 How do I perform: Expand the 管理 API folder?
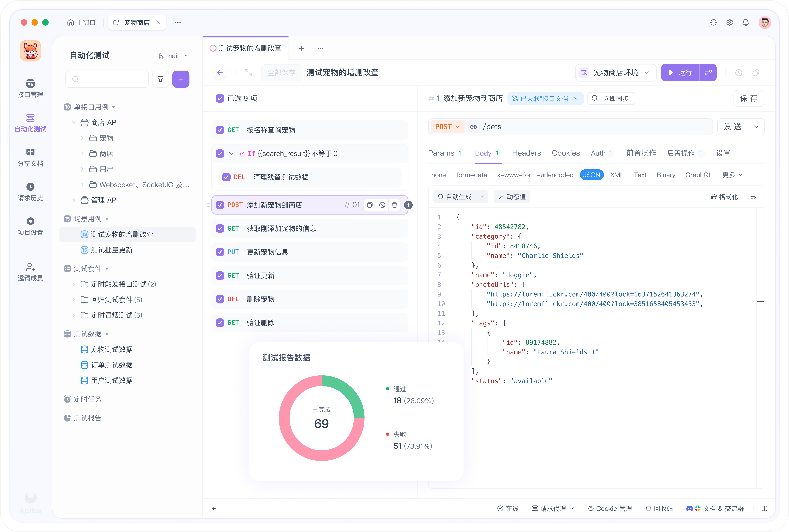click(74, 200)
